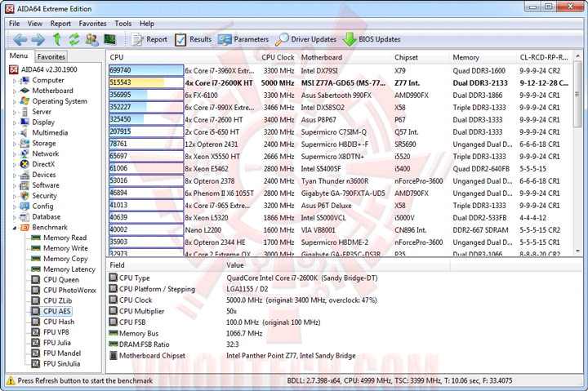This screenshot has height=391, width=588.
Task: Select the Nano L2200 result row
Action: click(x=340, y=230)
